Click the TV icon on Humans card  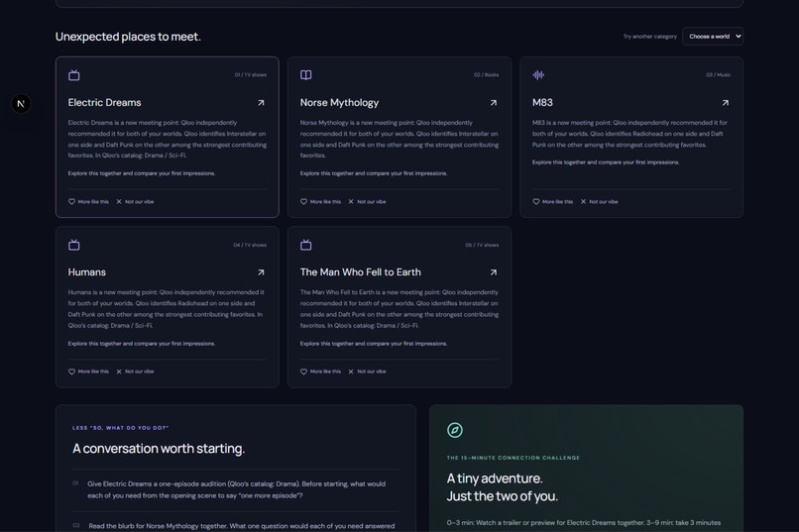click(74, 245)
